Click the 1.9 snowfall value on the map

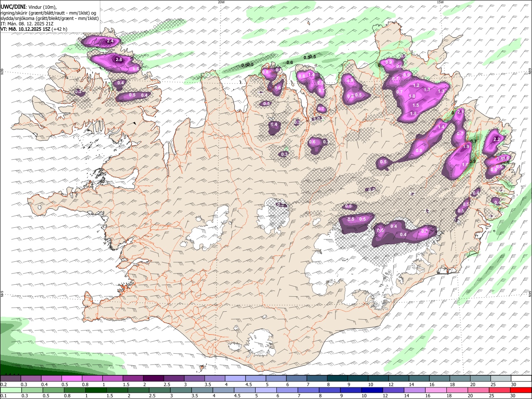point(466,147)
